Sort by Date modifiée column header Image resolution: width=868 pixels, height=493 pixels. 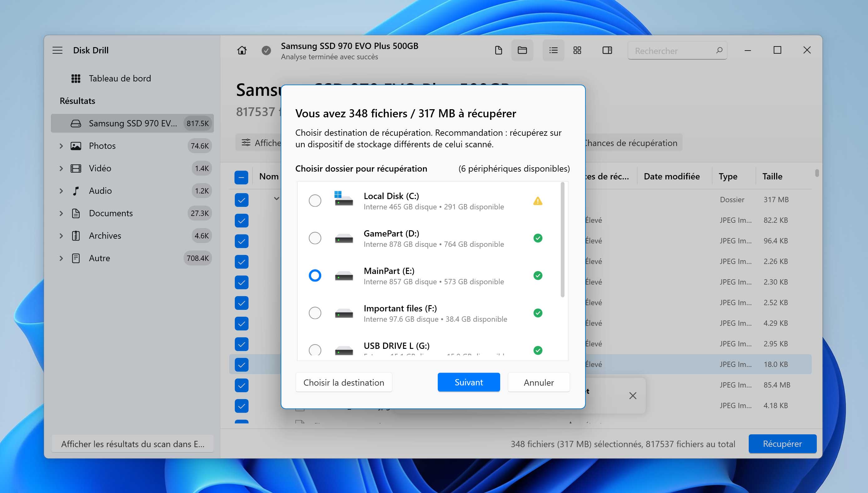click(x=672, y=176)
